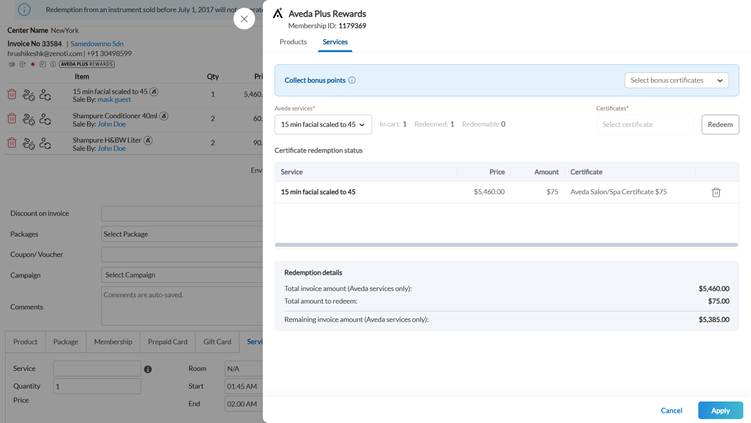Open the Select bonus certificates dropdown
751x423 pixels.
[x=676, y=80]
